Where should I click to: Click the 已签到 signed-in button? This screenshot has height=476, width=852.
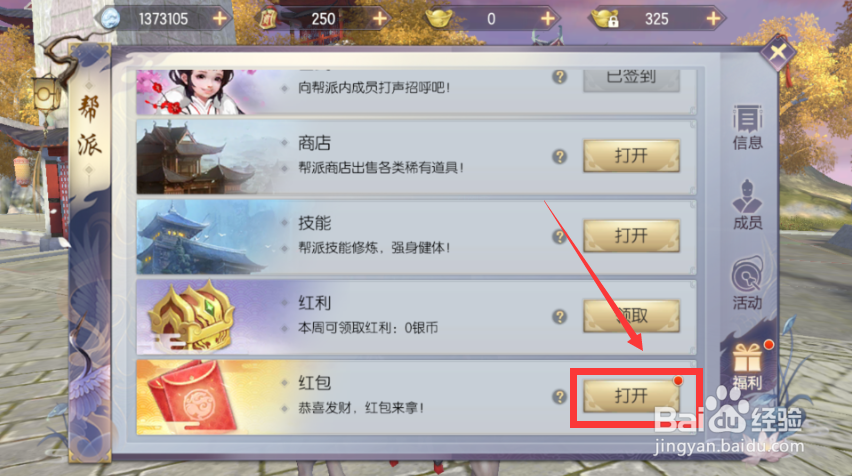pyautogui.click(x=631, y=80)
